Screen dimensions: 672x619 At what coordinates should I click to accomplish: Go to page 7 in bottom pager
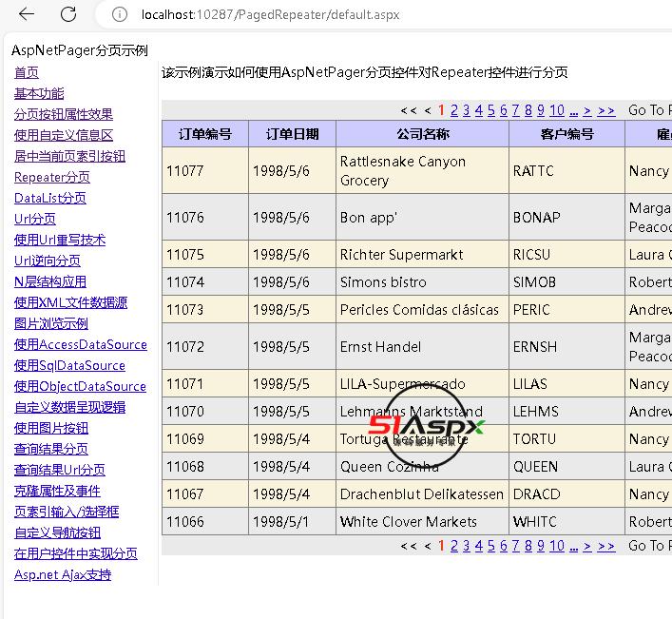coord(516,546)
